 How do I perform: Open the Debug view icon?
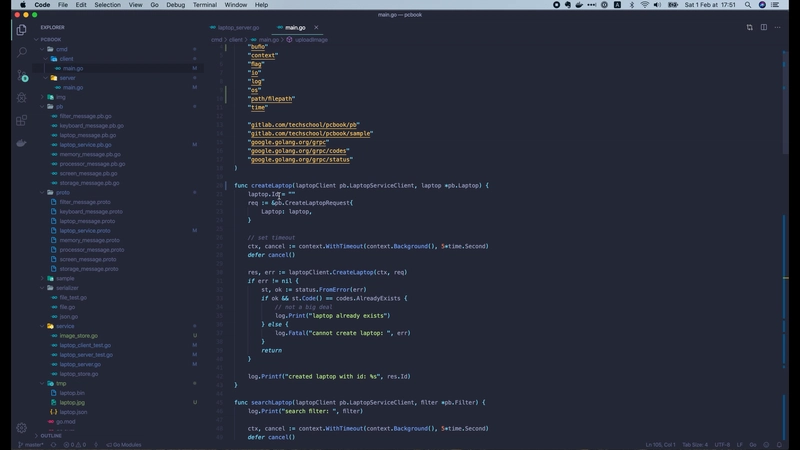[x=21, y=97]
